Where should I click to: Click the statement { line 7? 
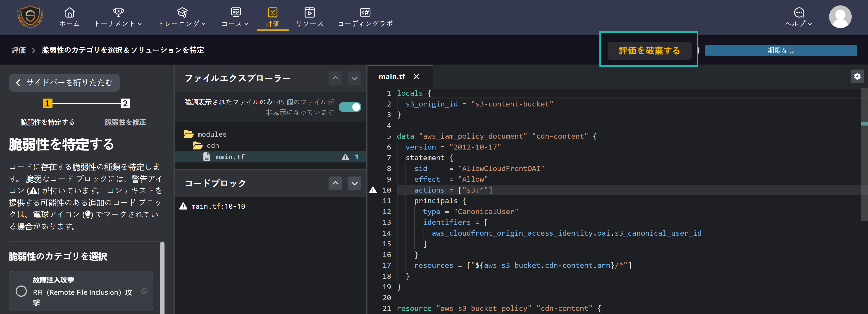(429, 158)
